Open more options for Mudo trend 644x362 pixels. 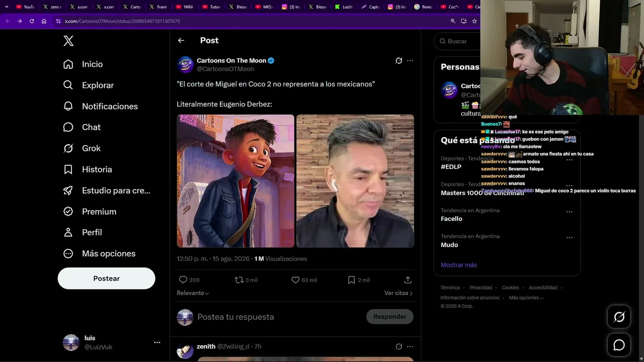point(570,237)
